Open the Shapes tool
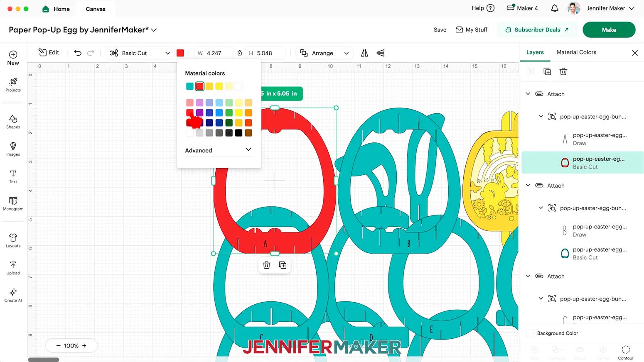The image size is (644, 362). [13, 122]
